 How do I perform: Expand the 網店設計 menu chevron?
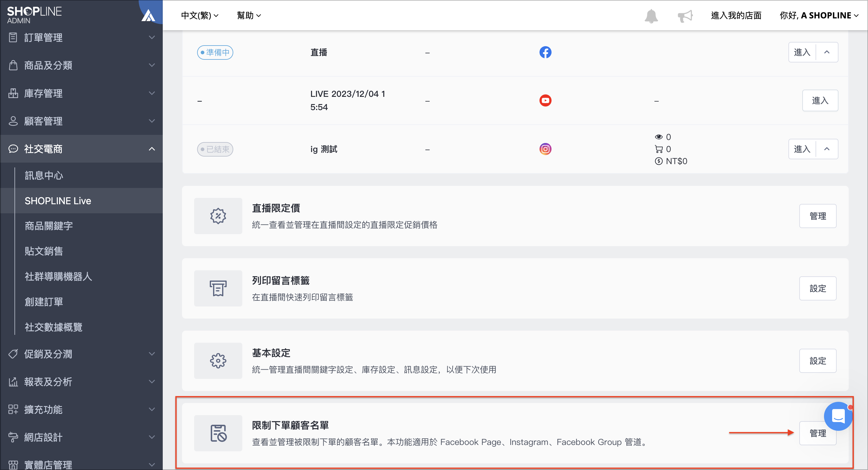point(152,437)
